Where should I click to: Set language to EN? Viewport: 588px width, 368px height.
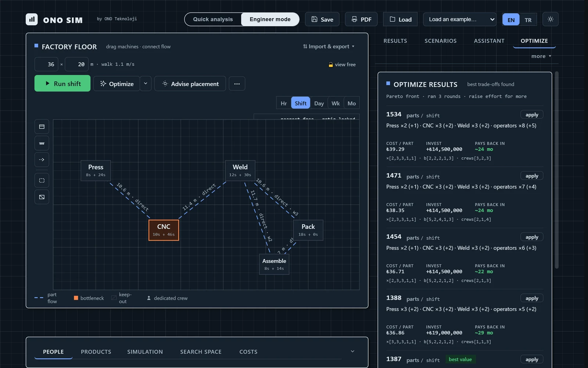tap(511, 20)
